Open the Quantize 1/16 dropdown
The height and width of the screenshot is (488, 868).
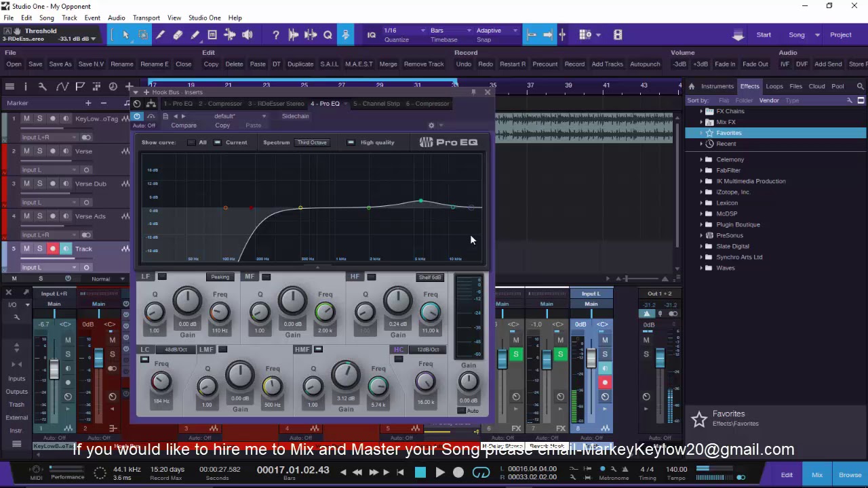click(402, 30)
